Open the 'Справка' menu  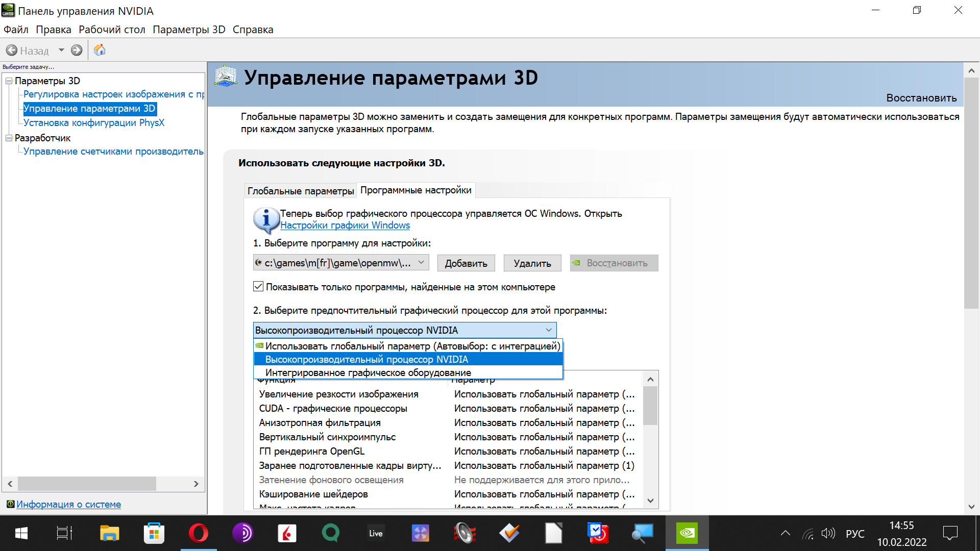tap(253, 30)
